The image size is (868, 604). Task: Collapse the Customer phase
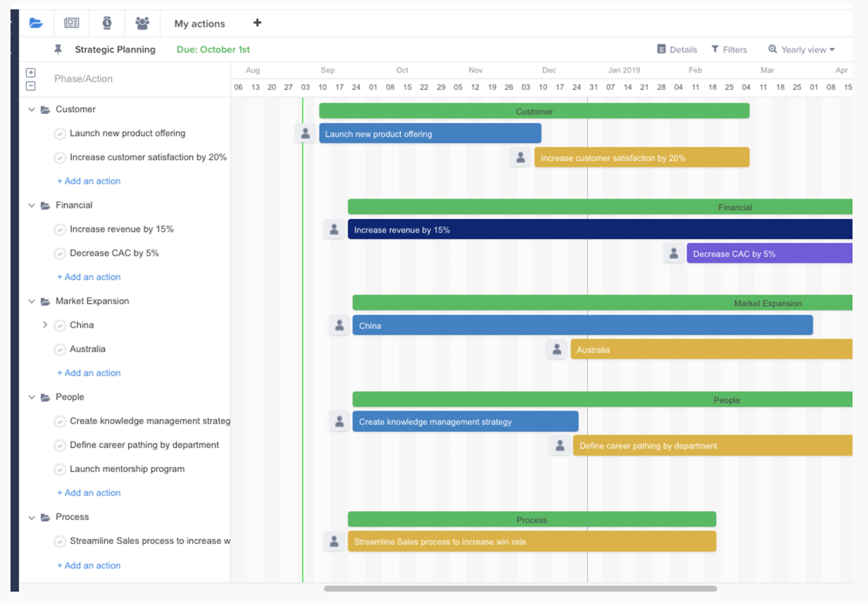click(x=32, y=110)
